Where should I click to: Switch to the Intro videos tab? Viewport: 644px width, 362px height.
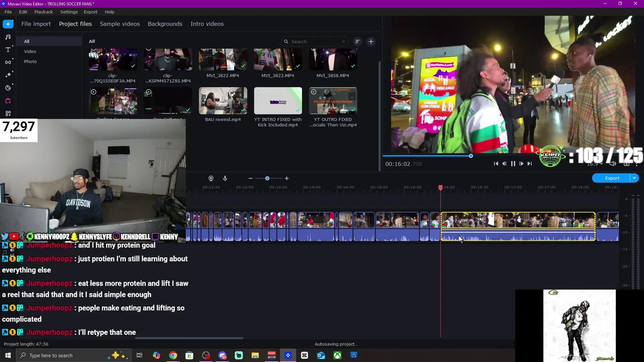[x=207, y=24]
